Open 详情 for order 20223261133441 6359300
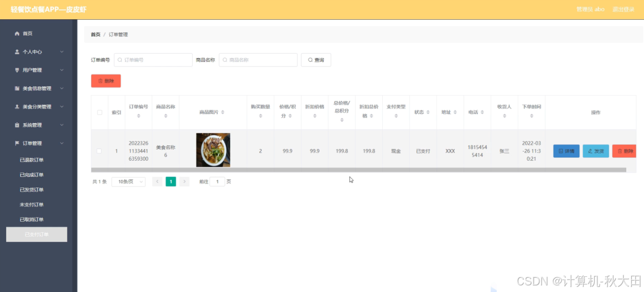Image resolution: width=644 pixels, height=292 pixels. 566,151
